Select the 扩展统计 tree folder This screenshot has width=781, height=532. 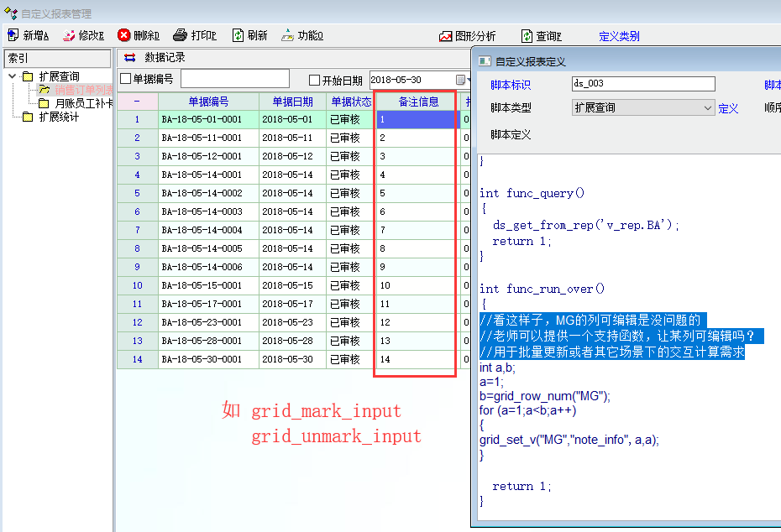pos(59,117)
